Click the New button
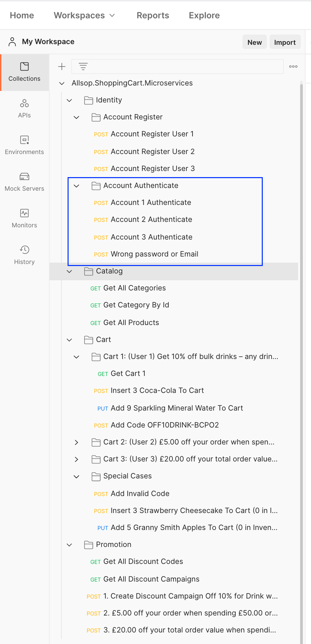Viewport: 311px width, 644px height. tap(255, 42)
